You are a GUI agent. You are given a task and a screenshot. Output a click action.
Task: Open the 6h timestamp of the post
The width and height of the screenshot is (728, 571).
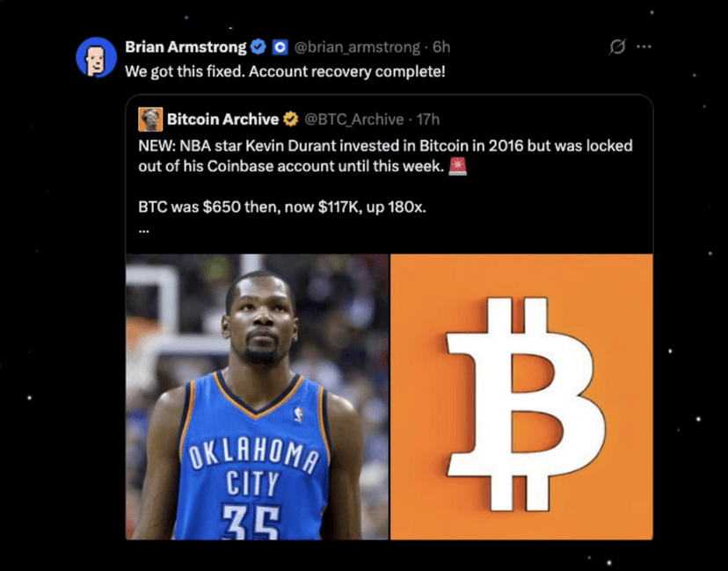(441, 47)
